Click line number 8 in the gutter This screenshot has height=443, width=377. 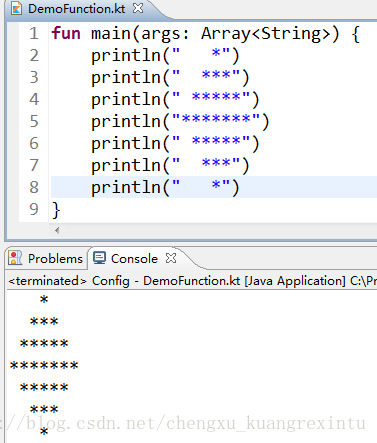[34, 187]
